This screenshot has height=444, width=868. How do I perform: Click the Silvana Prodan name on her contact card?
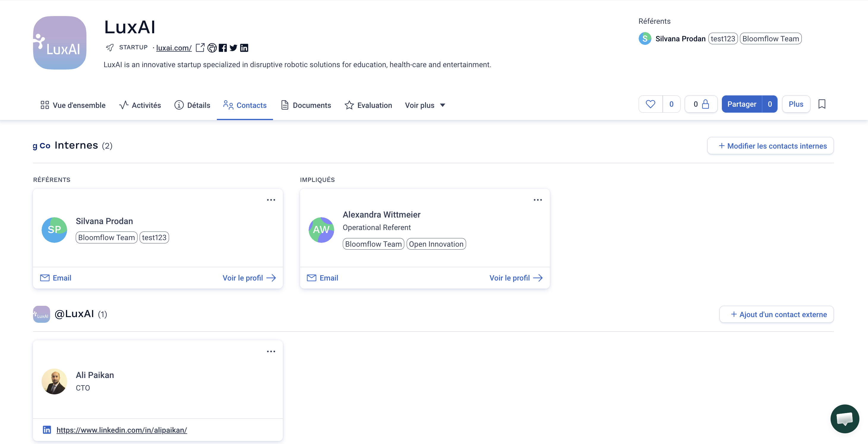click(105, 221)
